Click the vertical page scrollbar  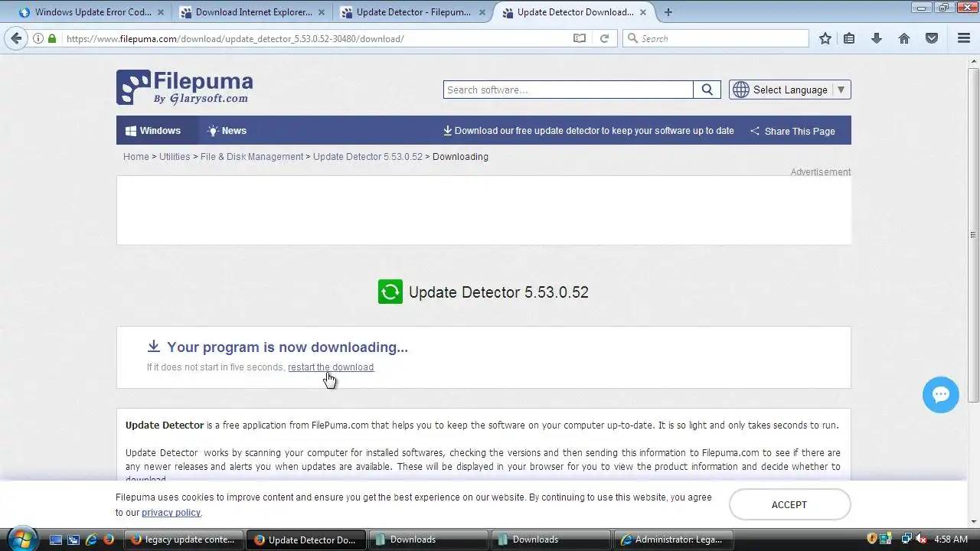973,234
